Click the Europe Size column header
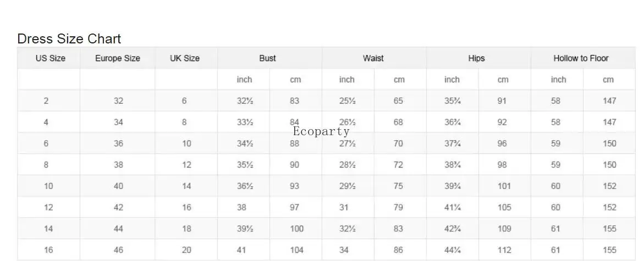The image size is (644, 261). (x=118, y=58)
